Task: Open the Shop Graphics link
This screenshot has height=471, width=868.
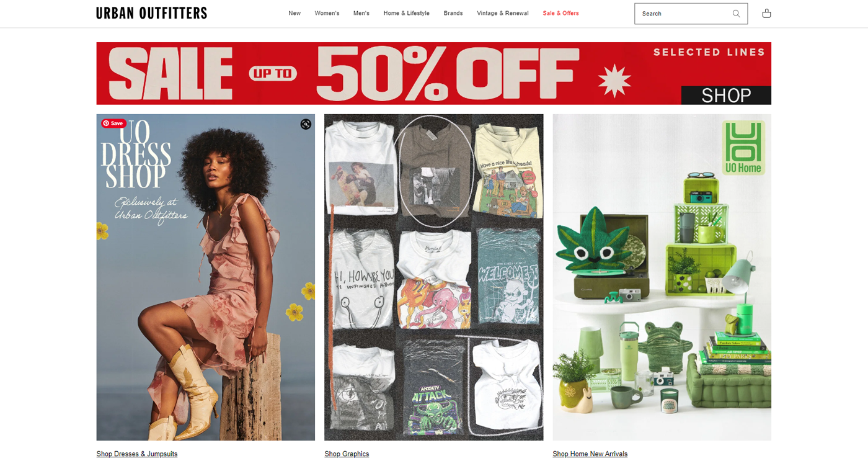Action: click(347, 454)
